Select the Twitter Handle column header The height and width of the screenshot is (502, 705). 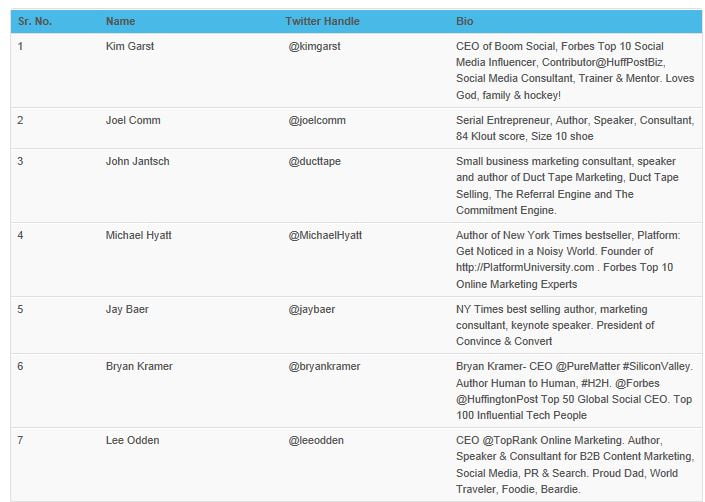pos(322,21)
